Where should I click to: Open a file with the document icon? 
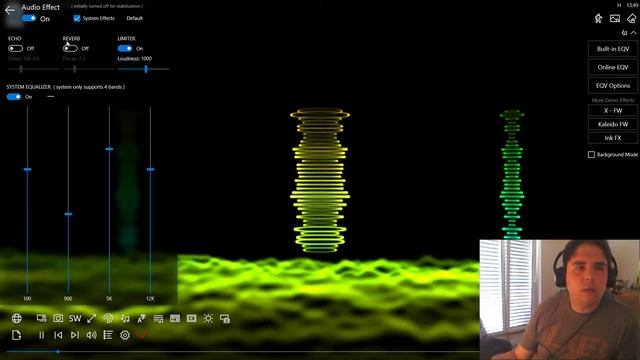coord(16,335)
